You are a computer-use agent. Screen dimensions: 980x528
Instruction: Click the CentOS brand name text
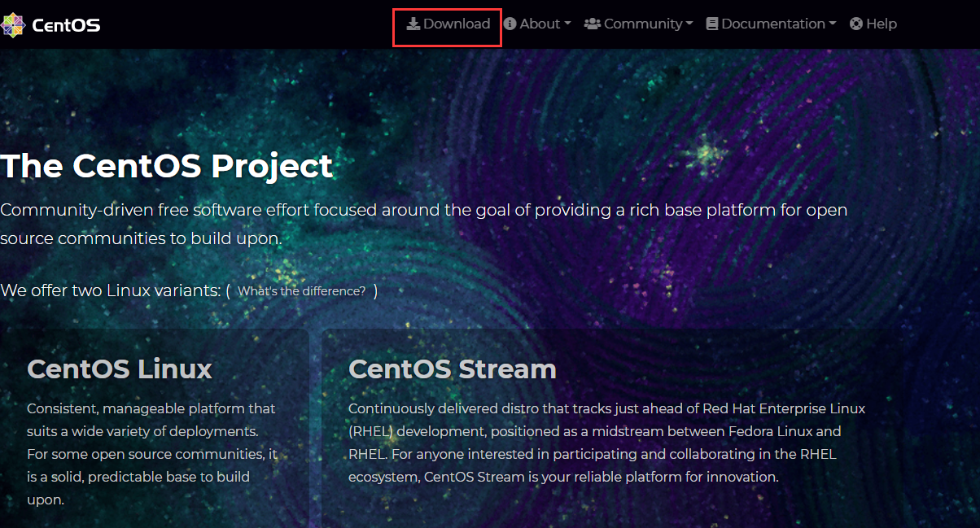(66, 25)
